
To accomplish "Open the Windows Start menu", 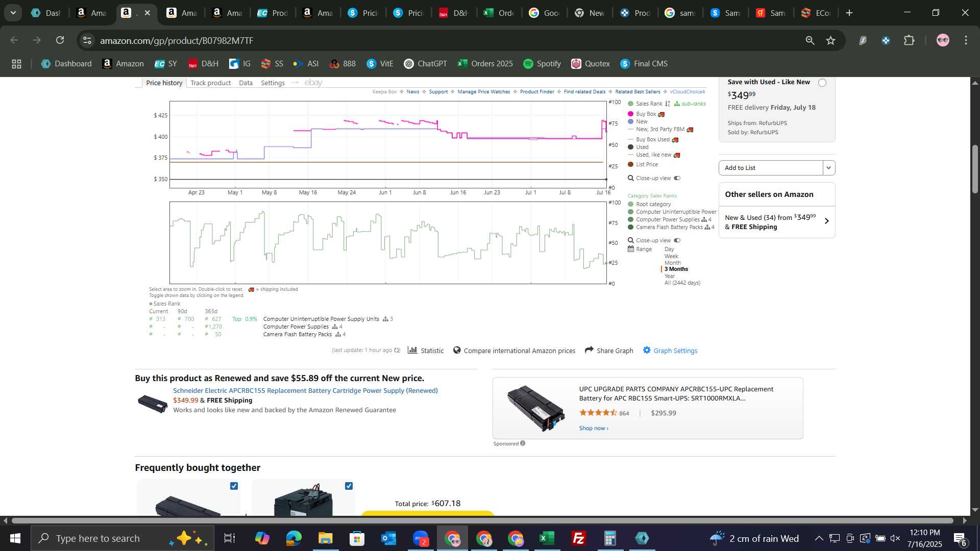I will tap(15, 538).
